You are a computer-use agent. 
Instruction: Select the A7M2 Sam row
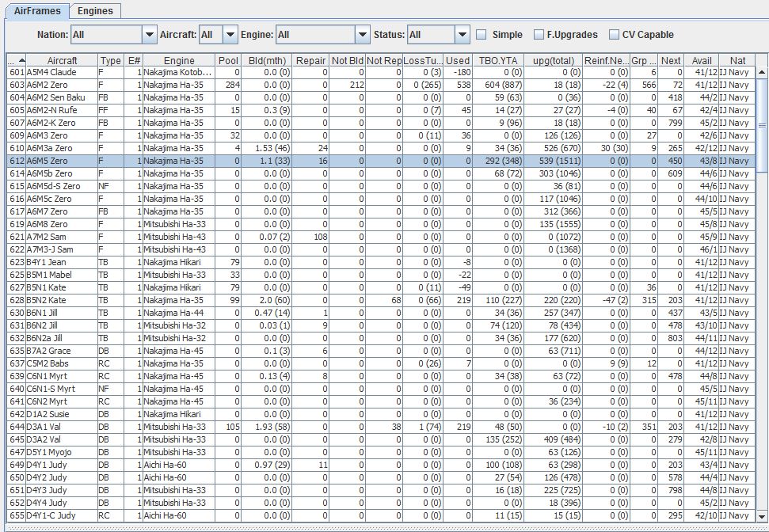(381, 237)
